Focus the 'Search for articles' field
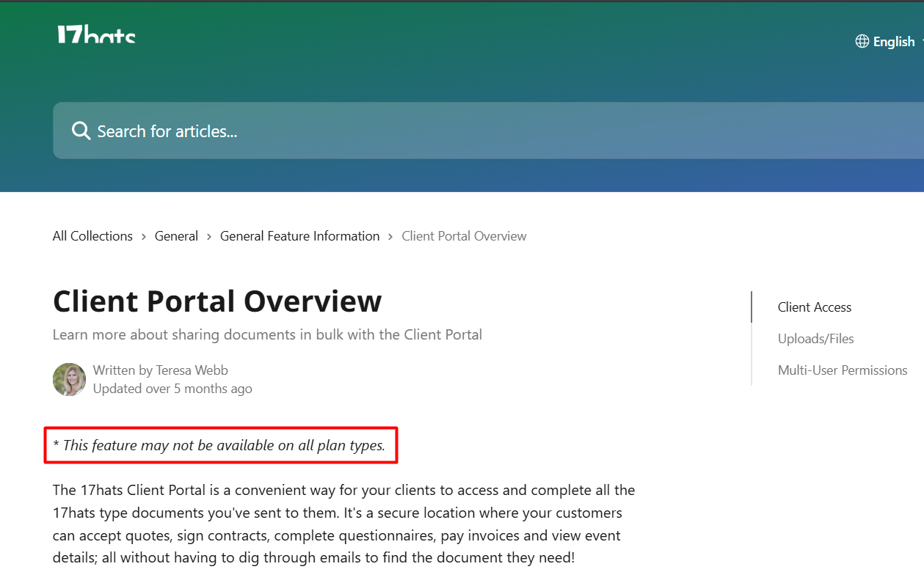924x583 pixels. 484,131
